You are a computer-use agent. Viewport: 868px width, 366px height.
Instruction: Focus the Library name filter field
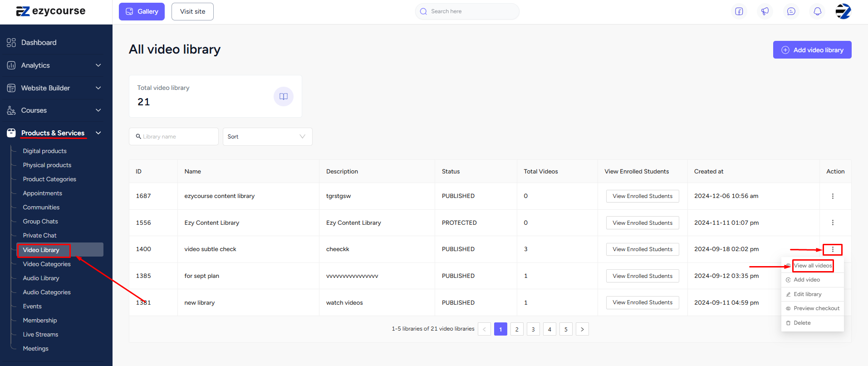click(x=174, y=137)
